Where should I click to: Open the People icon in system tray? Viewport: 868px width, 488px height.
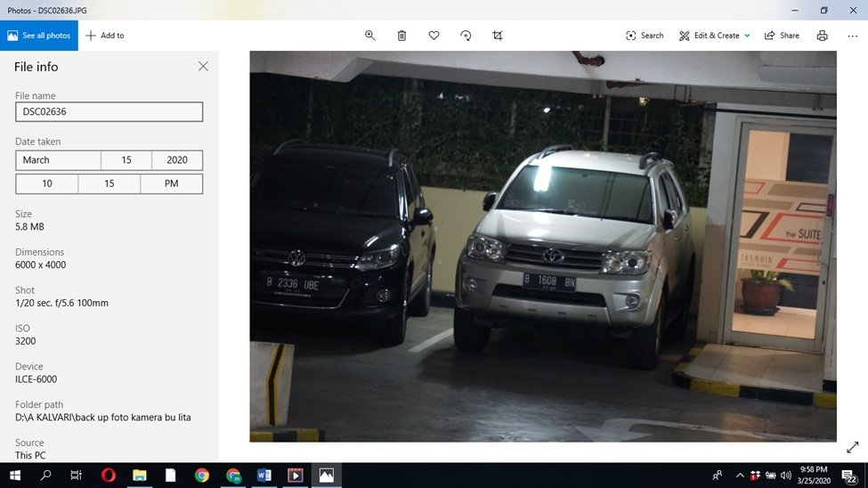click(718, 476)
